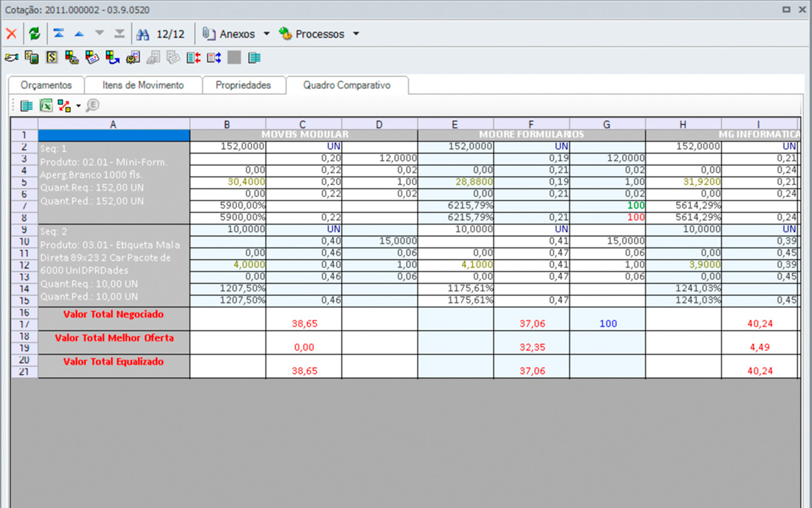Click the dollar sign icon
Screen dimensions: 812x508
[52, 58]
